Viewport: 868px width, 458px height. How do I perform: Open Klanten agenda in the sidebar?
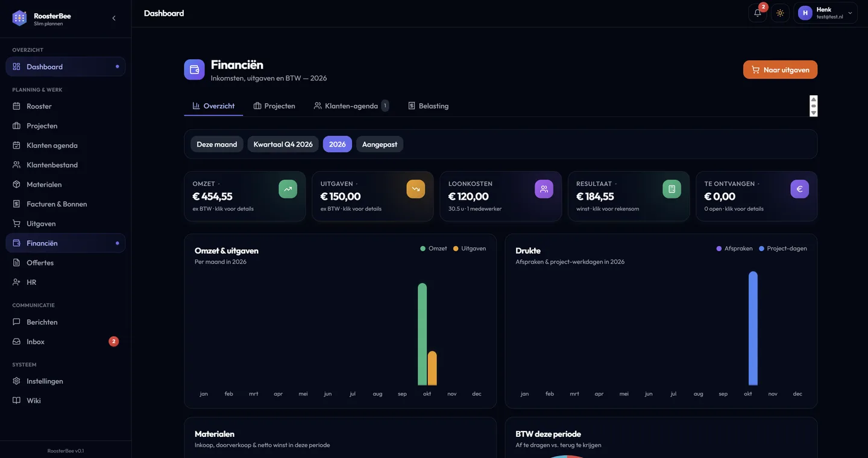[66, 145]
